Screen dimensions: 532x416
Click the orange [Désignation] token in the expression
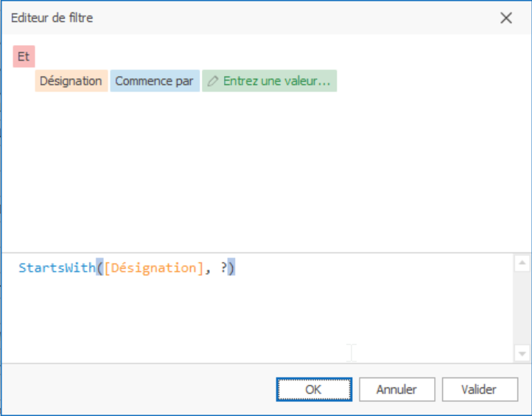[154, 268]
